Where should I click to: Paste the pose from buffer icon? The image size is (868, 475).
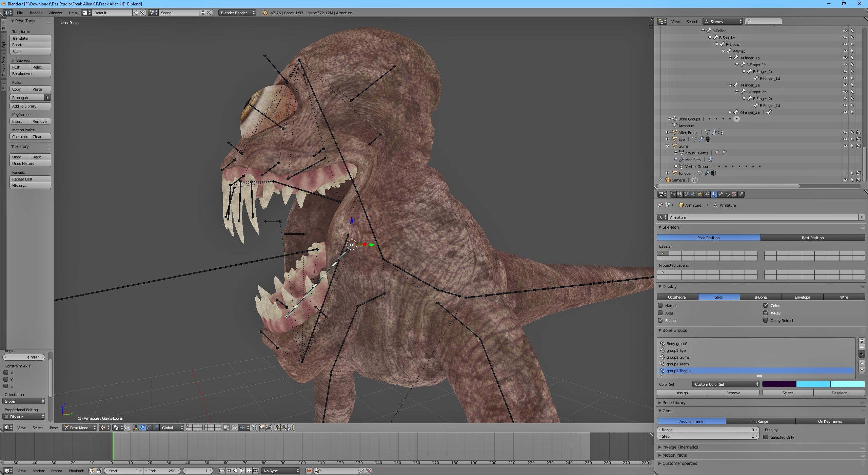(284, 427)
